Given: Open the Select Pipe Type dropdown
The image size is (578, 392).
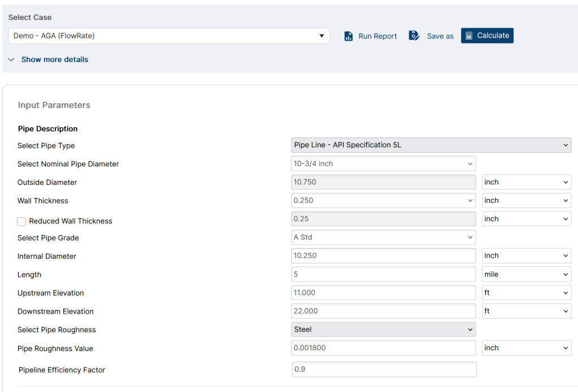Looking at the screenshot, I should tap(431, 145).
